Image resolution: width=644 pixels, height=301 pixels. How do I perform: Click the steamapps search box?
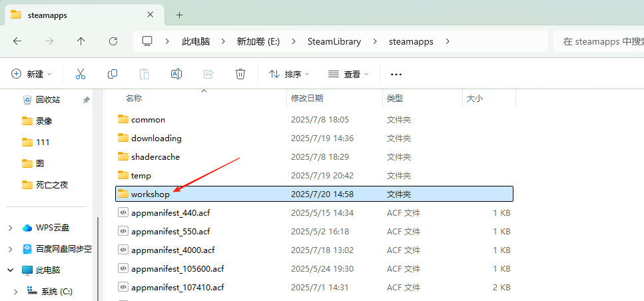599,41
